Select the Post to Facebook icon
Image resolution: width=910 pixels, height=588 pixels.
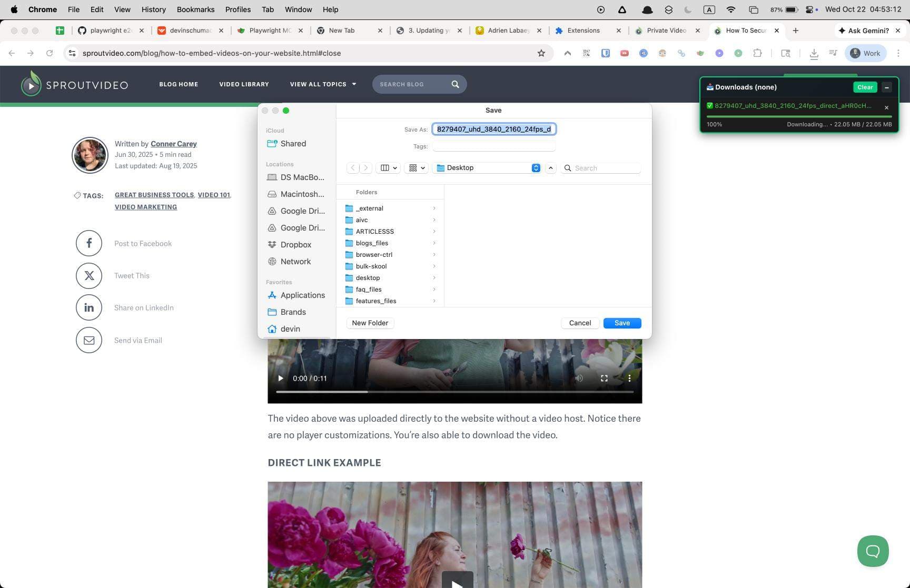(88, 243)
